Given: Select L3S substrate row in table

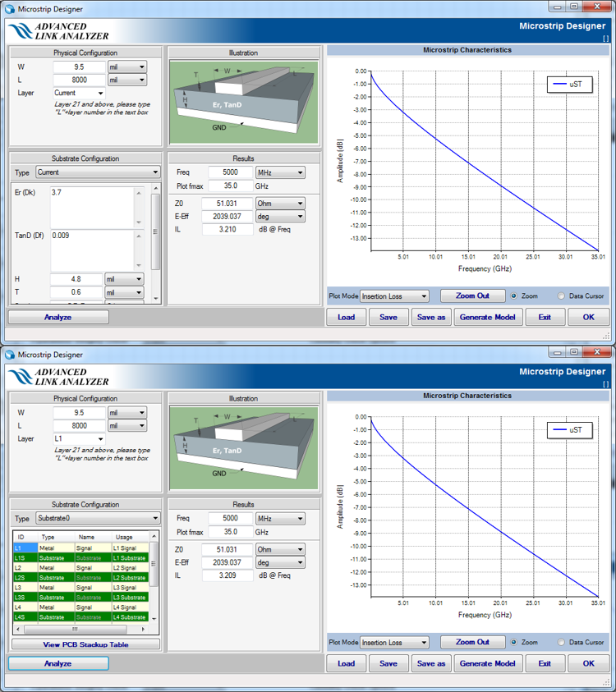Looking at the screenshot, I should [81, 598].
